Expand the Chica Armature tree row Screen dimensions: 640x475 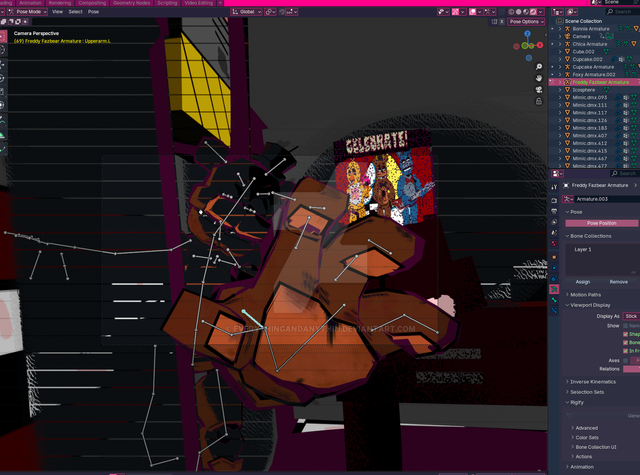tap(560, 44)
